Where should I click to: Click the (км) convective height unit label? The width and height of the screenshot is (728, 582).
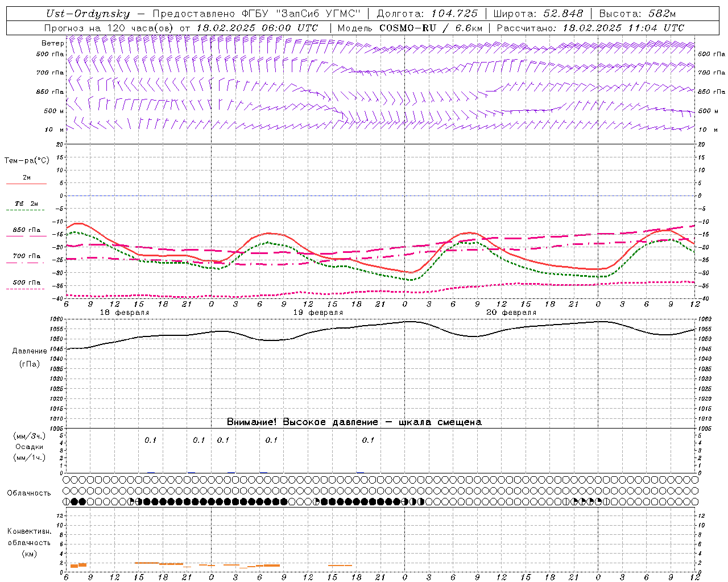click(29, 554)
